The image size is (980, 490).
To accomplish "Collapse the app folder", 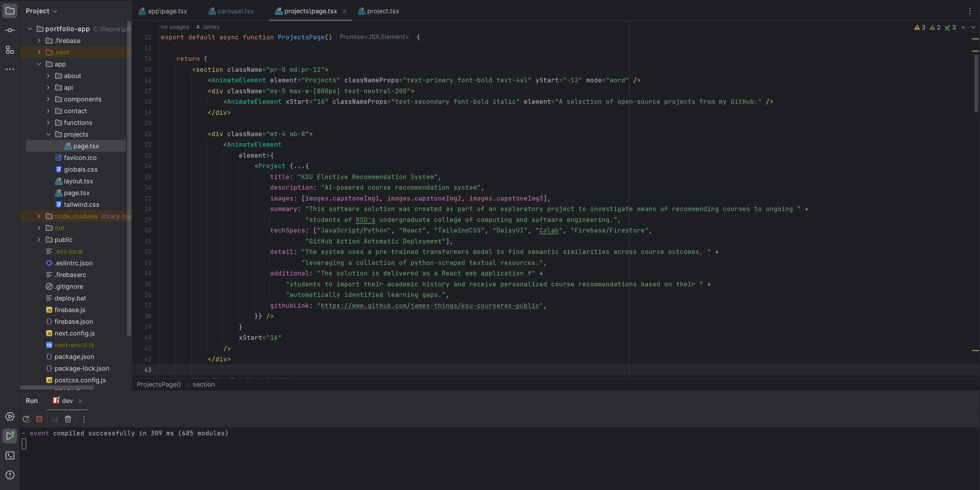I will pos(39,64).
